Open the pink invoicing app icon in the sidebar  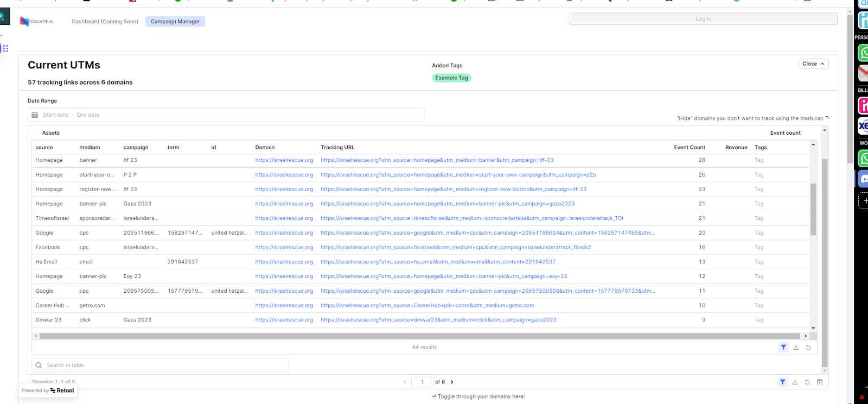coord(863,105)
